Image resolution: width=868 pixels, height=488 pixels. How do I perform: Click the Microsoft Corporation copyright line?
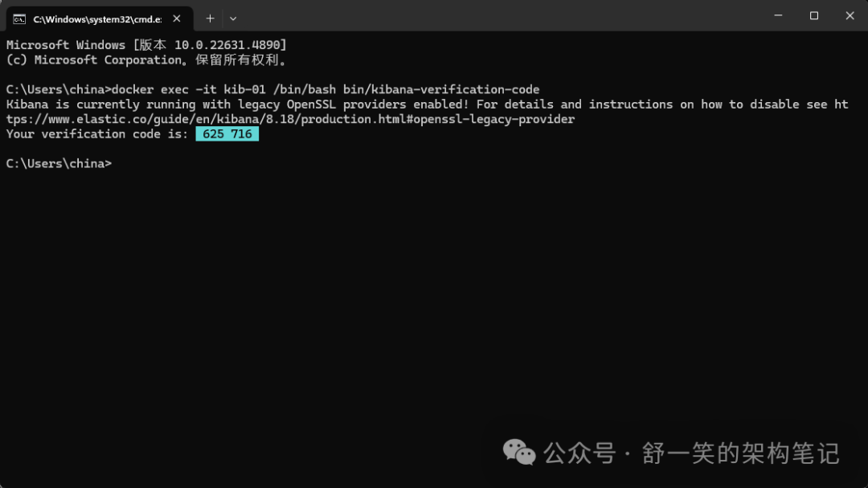coord(147,59)
